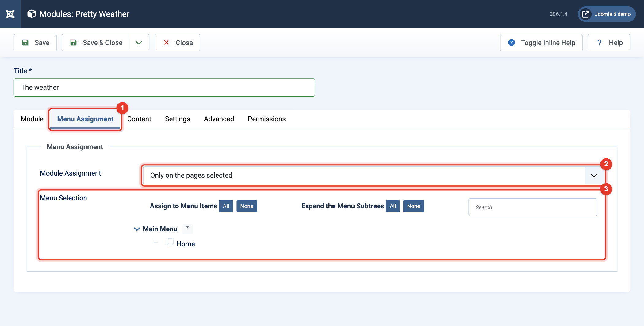Viewport: 644px width, 326px height.
Task: Open the Module Assignment dropdown
Action: click(374, 175)
